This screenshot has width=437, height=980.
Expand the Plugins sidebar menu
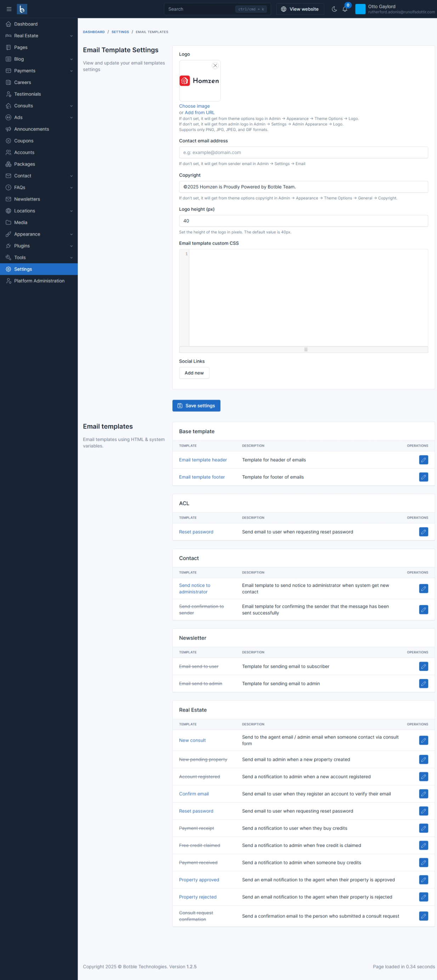pyautogui.click(x=39, y=246)
